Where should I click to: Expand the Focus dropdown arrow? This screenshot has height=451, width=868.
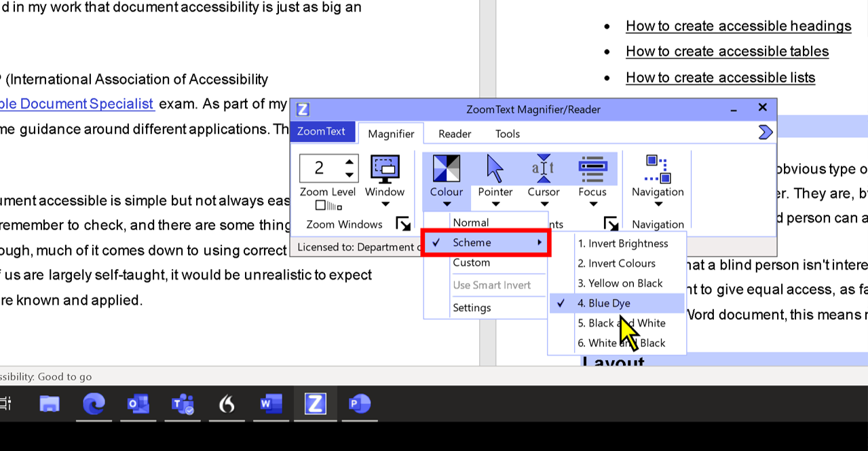click(592, 204)
